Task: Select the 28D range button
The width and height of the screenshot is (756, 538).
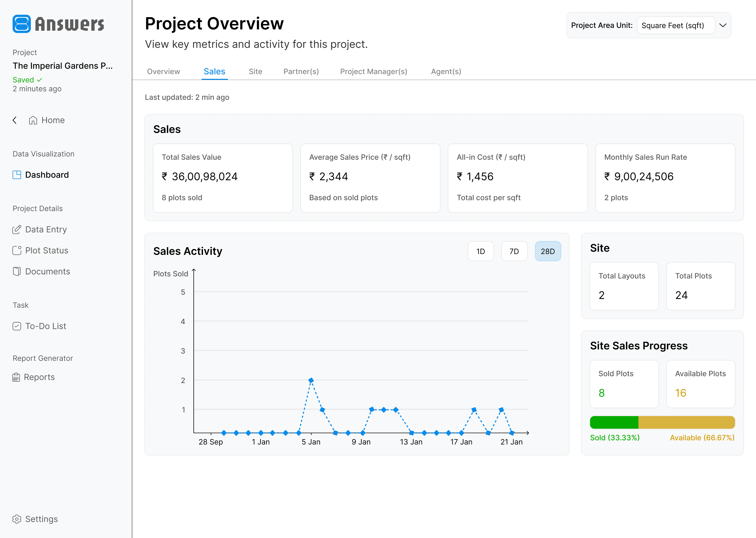Action: click(x=548, y=251)
